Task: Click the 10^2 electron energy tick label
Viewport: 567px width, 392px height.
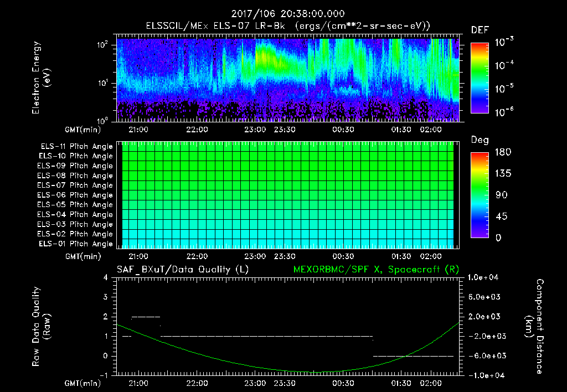Action: tap(103, 45)
